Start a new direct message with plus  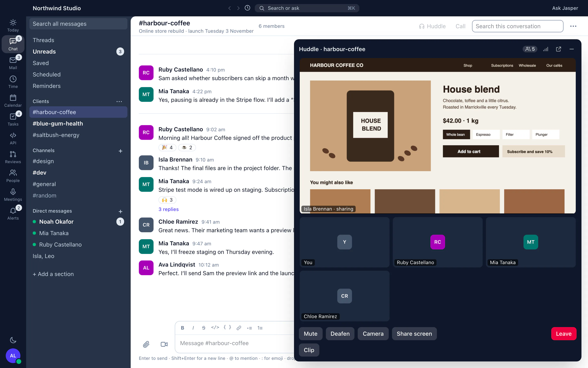120,212
